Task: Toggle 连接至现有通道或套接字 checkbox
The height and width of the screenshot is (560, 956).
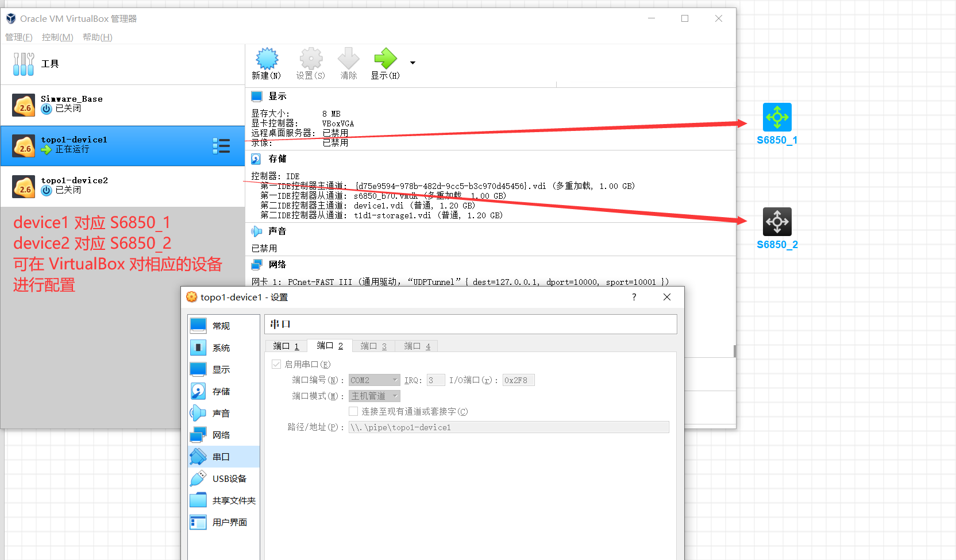Action: coord(353,411)
